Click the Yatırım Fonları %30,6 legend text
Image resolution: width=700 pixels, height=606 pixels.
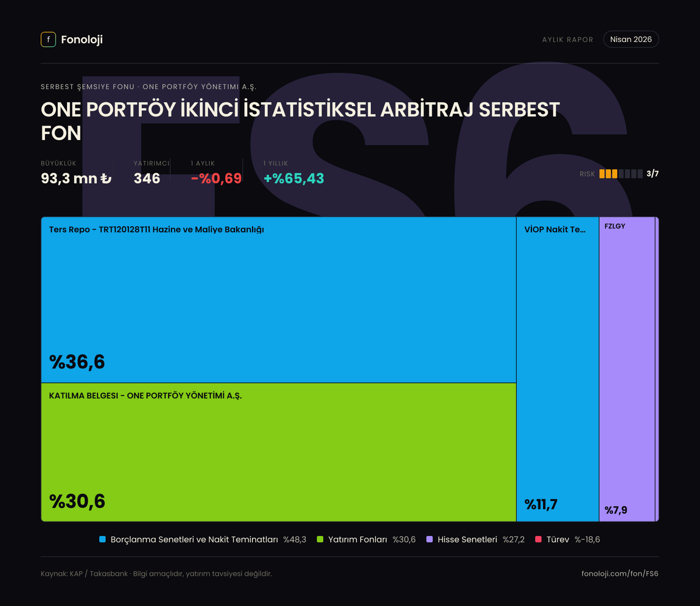click(372, 540)
